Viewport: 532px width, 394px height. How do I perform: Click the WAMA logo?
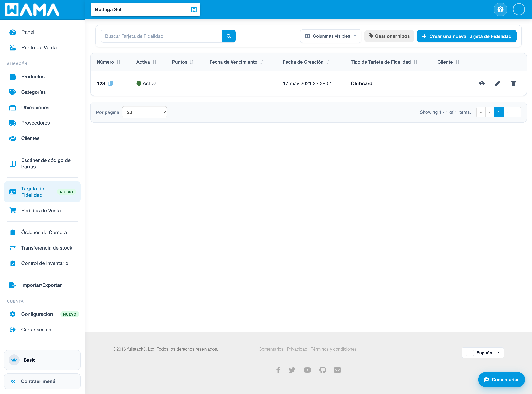pos(32,10)
